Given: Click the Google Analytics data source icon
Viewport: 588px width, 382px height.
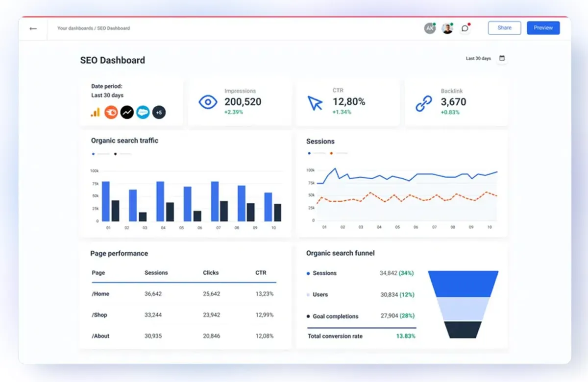Looking at the screenshot, I should (x=95, y=112).
